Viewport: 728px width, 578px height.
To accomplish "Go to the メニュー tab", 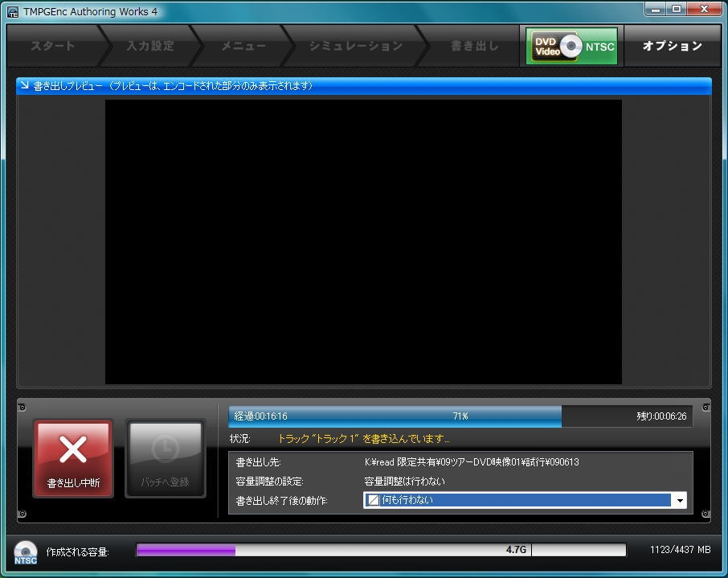I will click(x=243, y=46).
